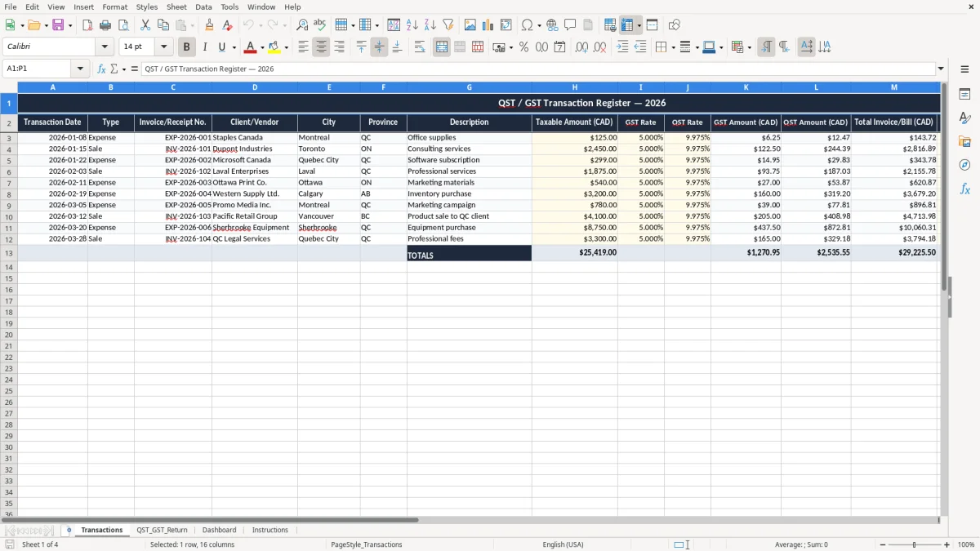Toggle Align Right
Viewport: 980px width, 551px height.
pyautogui.click(x=339, y=47)
